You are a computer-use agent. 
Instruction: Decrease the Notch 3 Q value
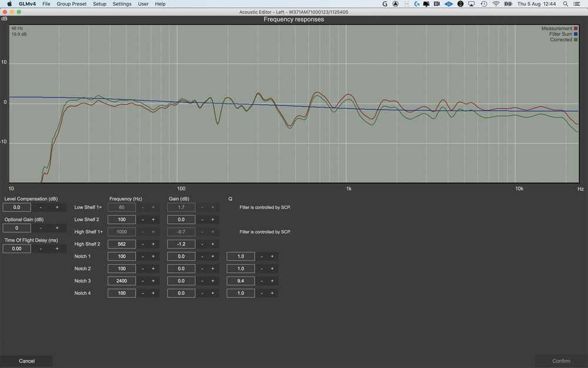[x=262, y=281]
